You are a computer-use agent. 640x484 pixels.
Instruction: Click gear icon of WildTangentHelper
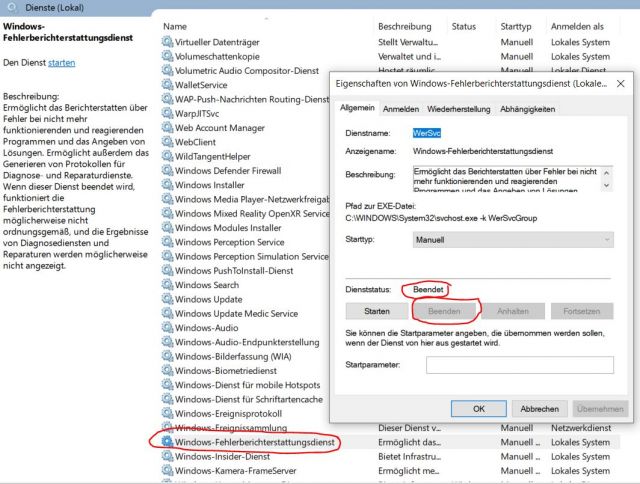[x=167, y=156]
